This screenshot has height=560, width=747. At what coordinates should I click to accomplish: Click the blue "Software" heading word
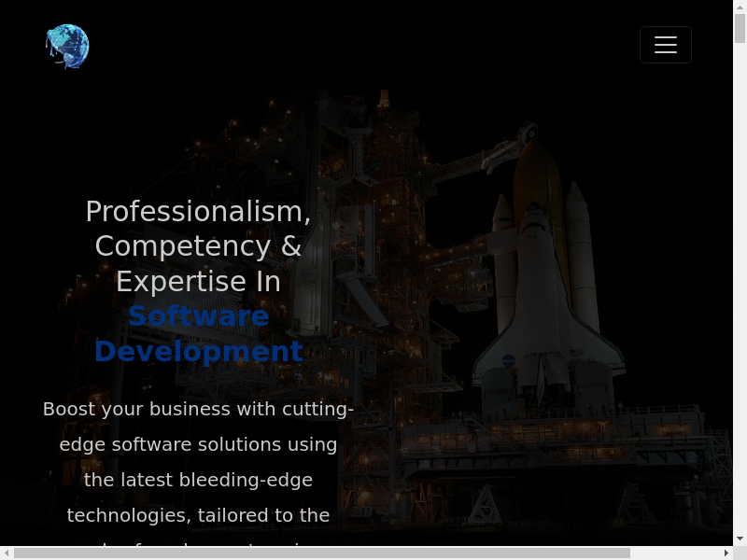click(198, 316)
